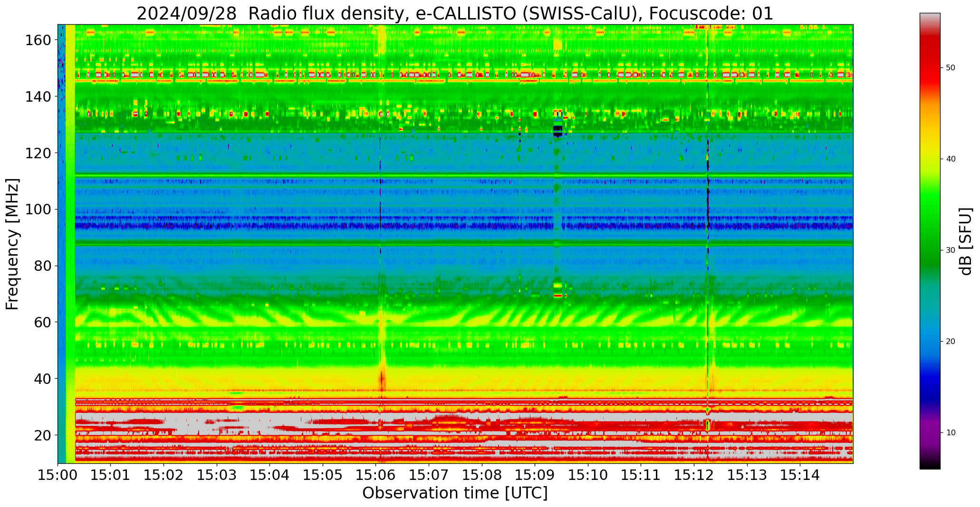
Task: Click the 15:01 time tick label
Action: 111,475
